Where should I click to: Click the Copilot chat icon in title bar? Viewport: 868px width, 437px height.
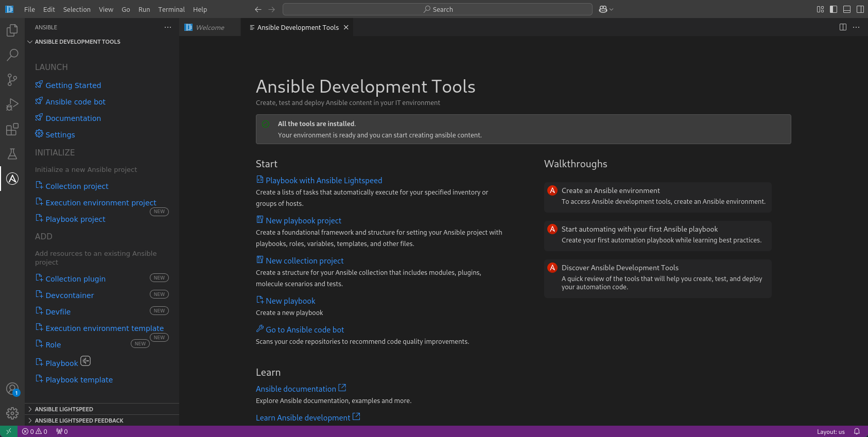click(x=603, y=9)
